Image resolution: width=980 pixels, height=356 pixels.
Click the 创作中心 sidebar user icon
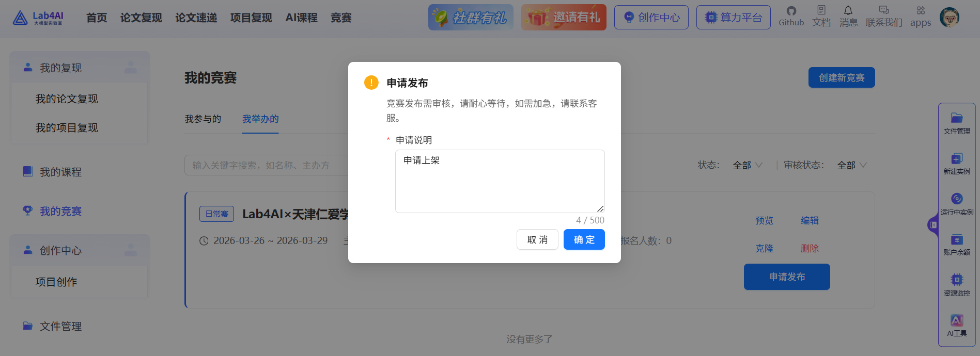(x=28, y=250)
